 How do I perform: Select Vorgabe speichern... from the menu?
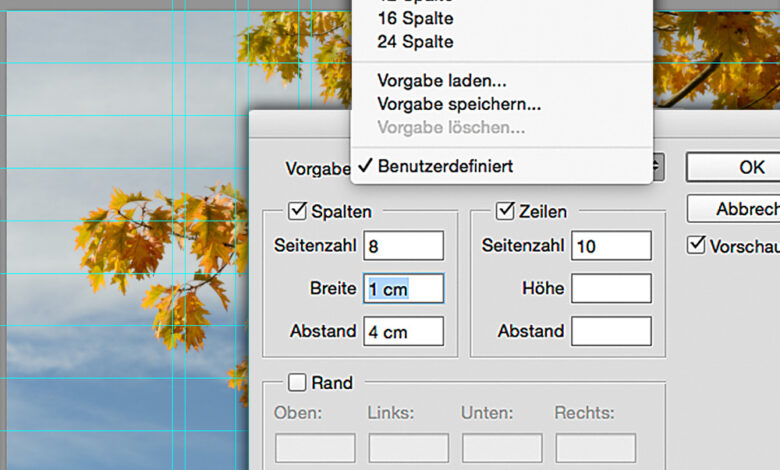[x=459, y=103]
